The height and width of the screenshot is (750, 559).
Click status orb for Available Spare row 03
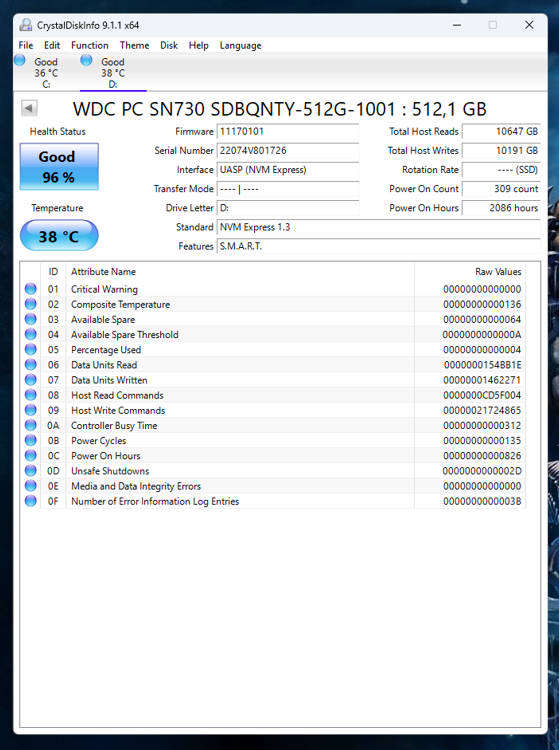pos(31,319)
